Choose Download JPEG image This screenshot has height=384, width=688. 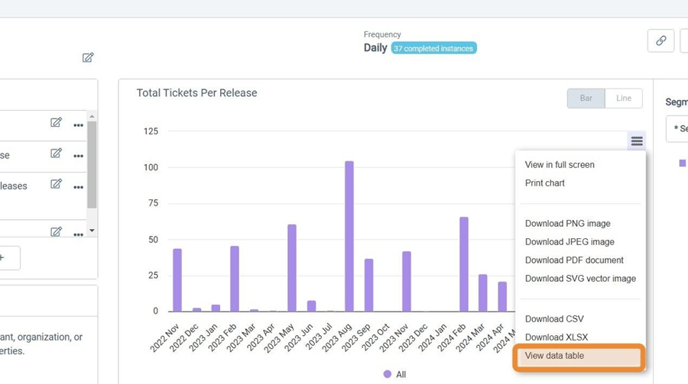coord(569,242)
